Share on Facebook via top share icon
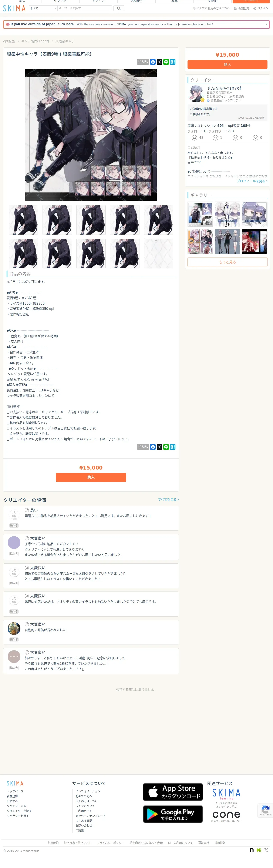The height and width of the screenshot is (868, 273). 153,62
